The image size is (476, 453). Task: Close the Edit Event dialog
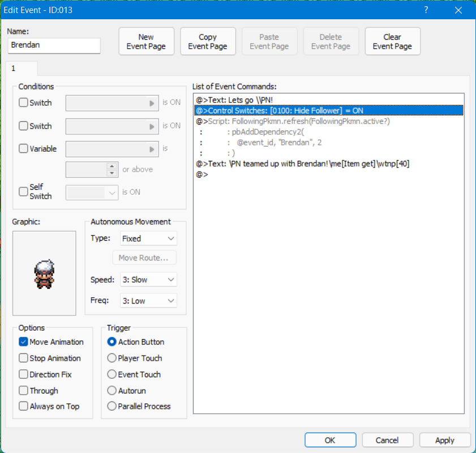[458, 10]
